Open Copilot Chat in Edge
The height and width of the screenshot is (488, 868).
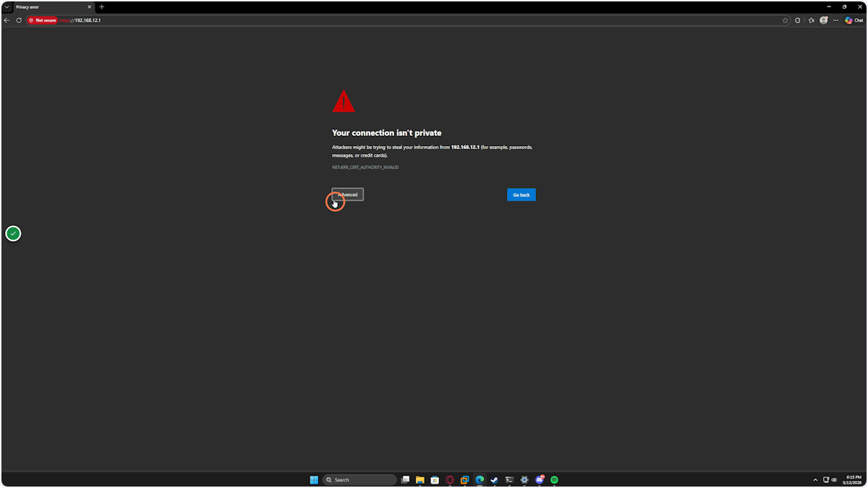pyautogui.click(x=854, y=20)
